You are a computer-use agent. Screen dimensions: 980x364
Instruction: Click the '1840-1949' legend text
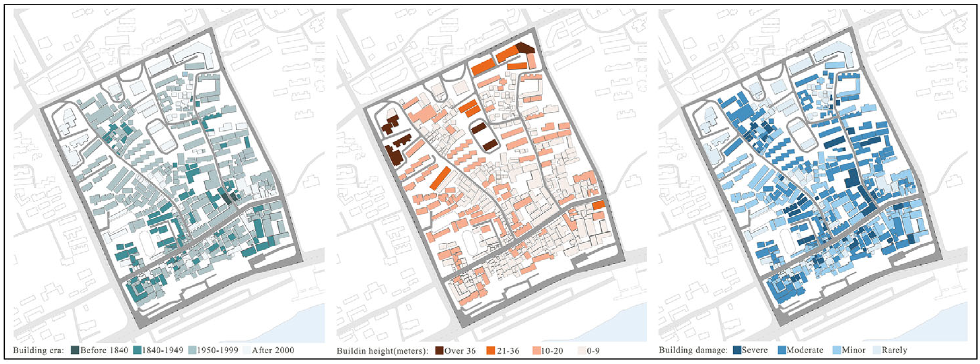(x=163, y=350)
